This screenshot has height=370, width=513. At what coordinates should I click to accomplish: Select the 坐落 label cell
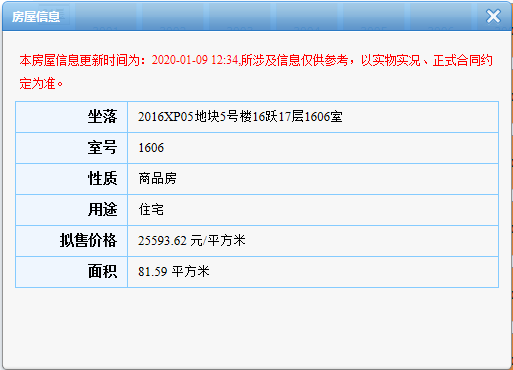coord(72,117)
